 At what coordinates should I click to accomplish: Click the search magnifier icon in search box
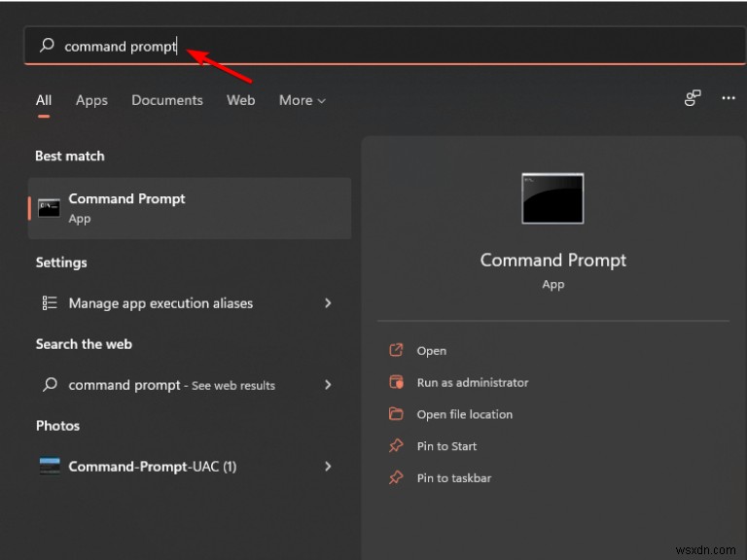47,46
